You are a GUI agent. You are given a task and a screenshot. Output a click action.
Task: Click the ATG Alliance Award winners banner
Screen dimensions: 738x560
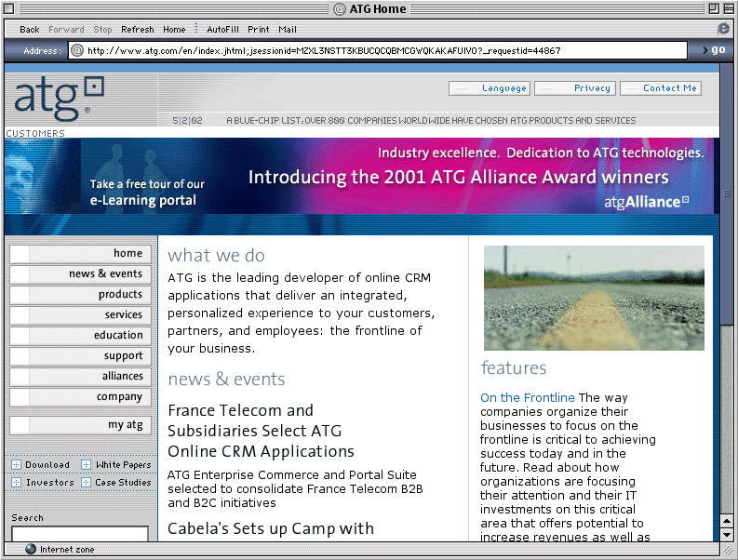pyautogui.click(x=476, y=177)
